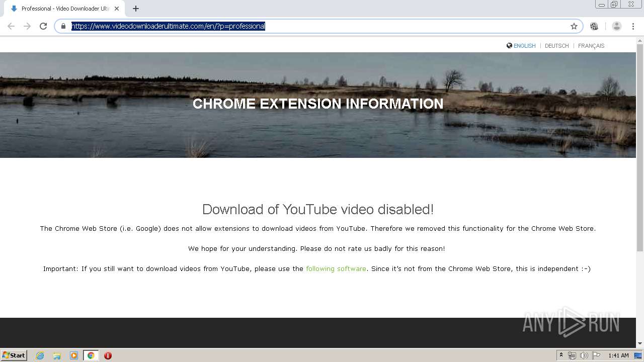Launch Internet Explorer from taskbar
Viewport: 644px width, 362px height.
pyautogui.click(x=40, y=355)
